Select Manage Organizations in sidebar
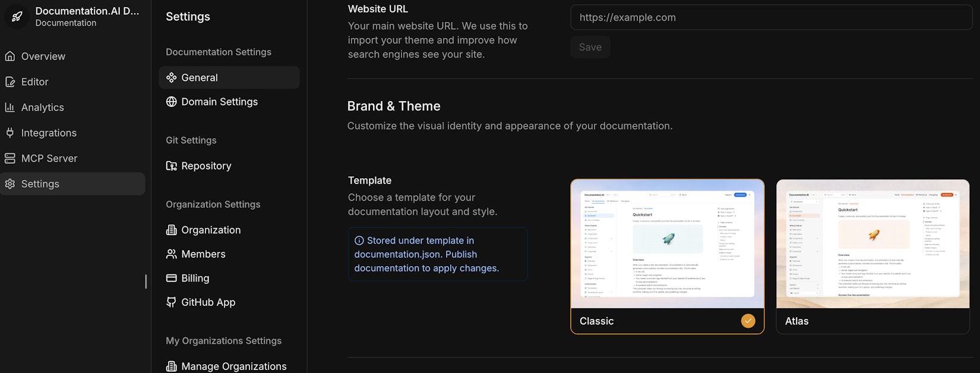Image resolution: width=980 pixels, height=373 pixels. [x=233, y=366]
